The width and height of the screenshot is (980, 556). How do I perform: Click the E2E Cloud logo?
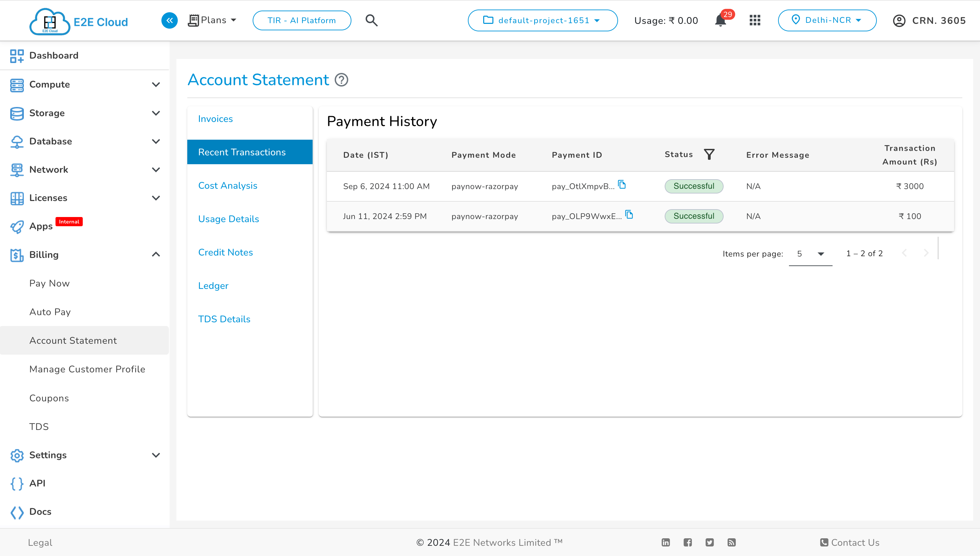click(x=79, y=21)
